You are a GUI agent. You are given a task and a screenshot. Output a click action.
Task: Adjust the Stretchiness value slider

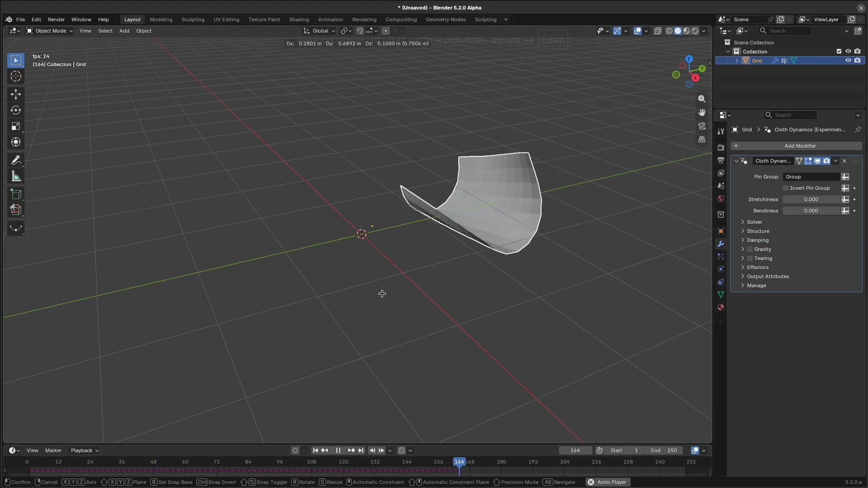[x=811, y=199]
